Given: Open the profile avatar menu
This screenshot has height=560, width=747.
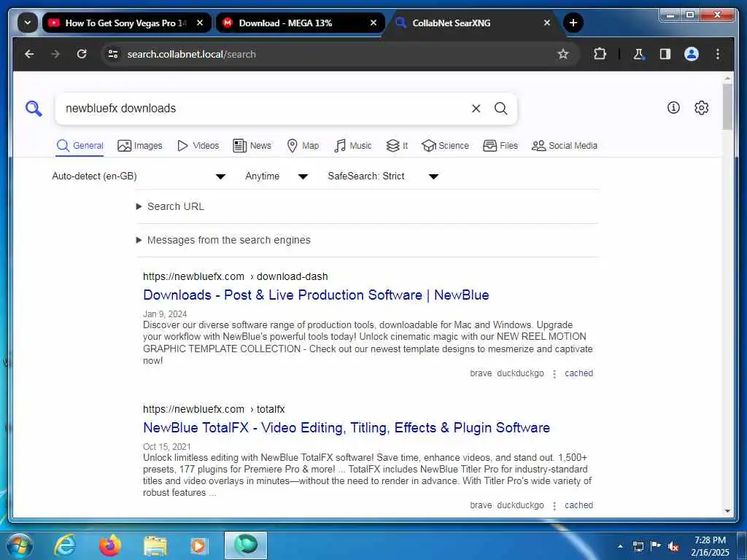Looking at the screenshot, I should click(x=692, y=54).
